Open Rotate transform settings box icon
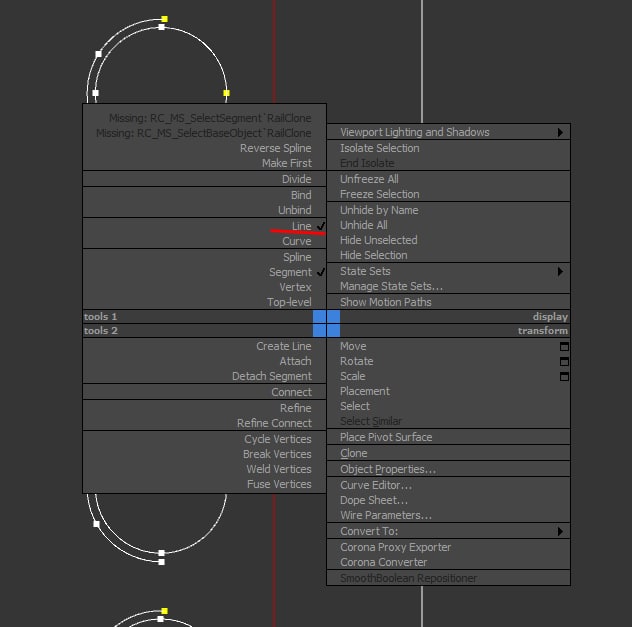Image resolution: width=632 pixels, height=627 pixels. pos(564,361)
